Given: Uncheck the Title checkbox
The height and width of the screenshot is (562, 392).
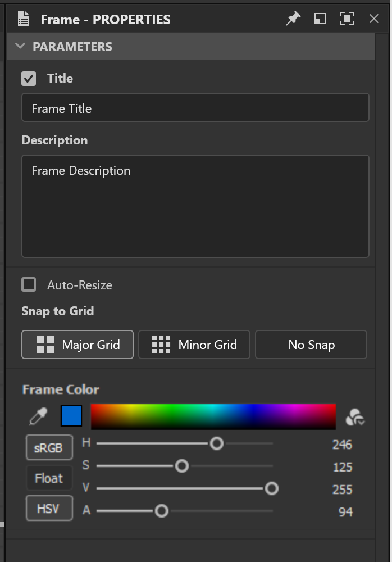Looking at the screenshot, I should pos(29,79).
